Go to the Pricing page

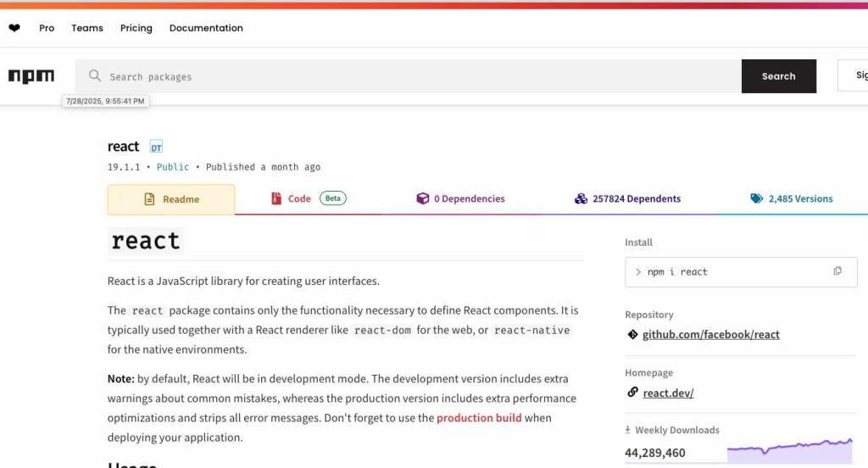tap(136, 28)
